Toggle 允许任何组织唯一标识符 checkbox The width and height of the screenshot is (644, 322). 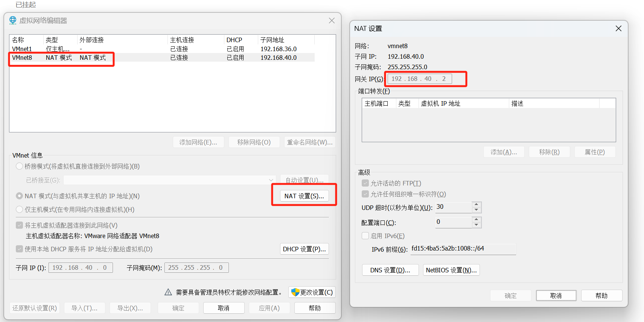pyautogui.click(x=365, y=194)
